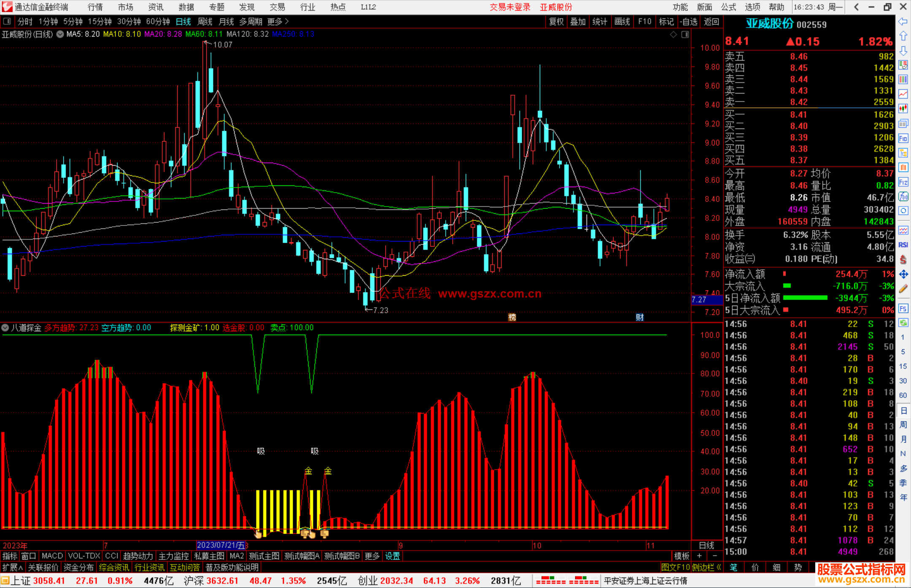Switch to the 周线 period tab

click(x=205, y=21)
